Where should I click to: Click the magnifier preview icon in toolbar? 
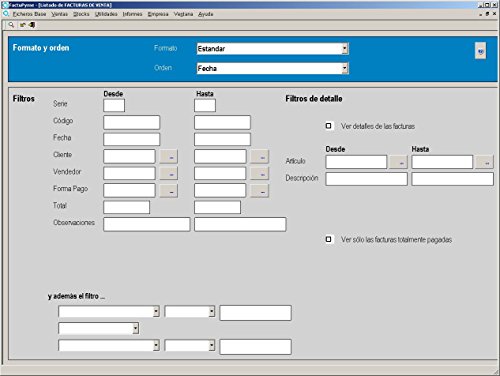pos(11,25)
